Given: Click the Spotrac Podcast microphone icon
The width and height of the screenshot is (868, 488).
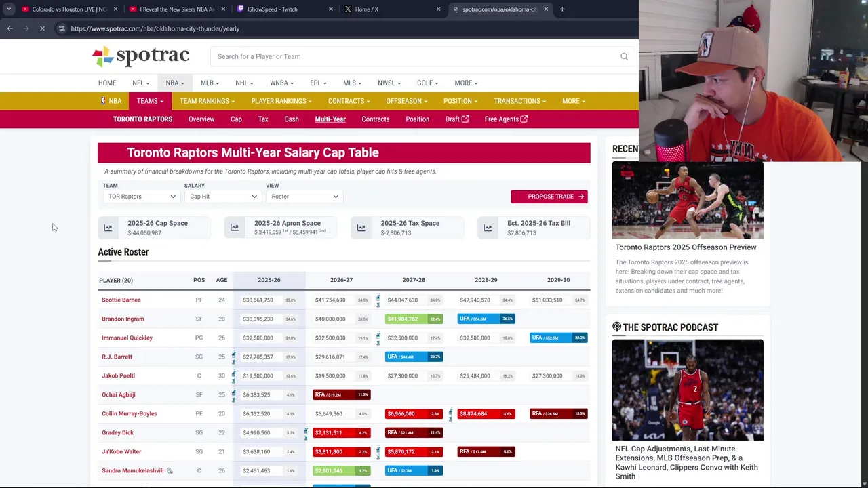Looking at the screenshot, I should coord(616,327).
